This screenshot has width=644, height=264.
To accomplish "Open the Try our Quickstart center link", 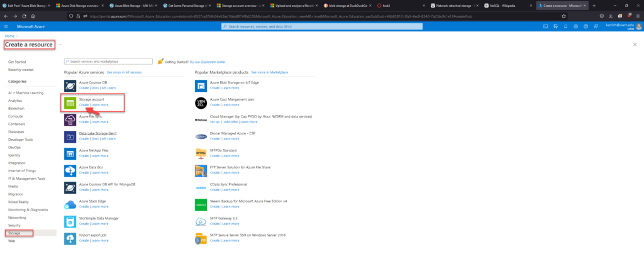I will [x=208, y=62].
